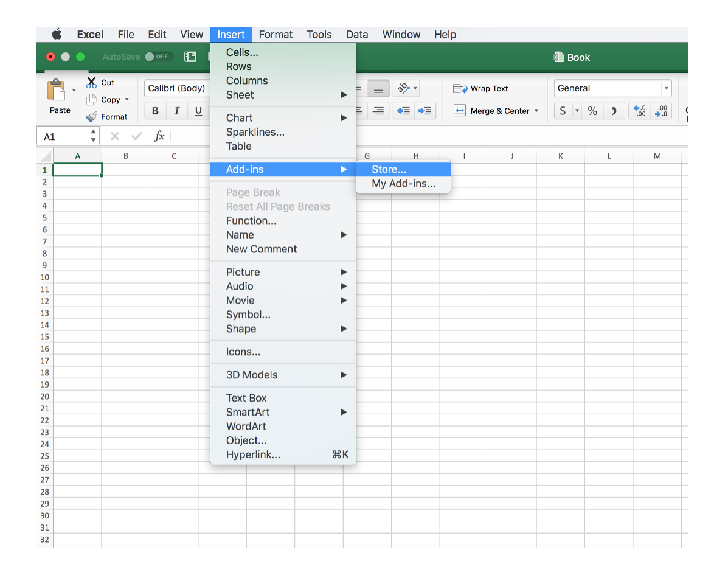This screenshot has height=578, width=728.
Task: Toggle Underline formatting
Action: pyautogui.click(x=198, y=111)
